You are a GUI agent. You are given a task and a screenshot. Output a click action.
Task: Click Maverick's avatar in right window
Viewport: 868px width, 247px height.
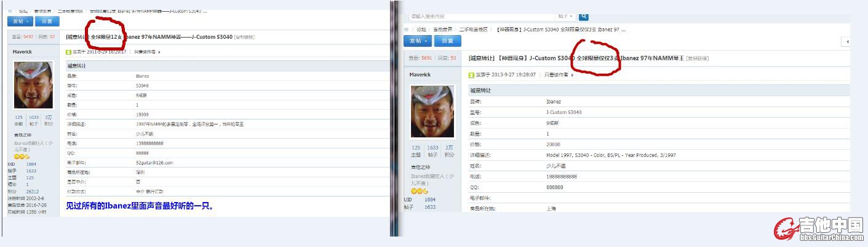pyautogui.click(x=432, y=111)
